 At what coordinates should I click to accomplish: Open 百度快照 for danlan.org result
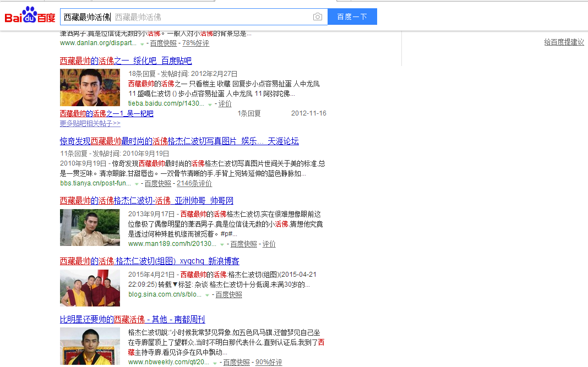[163, 43]
